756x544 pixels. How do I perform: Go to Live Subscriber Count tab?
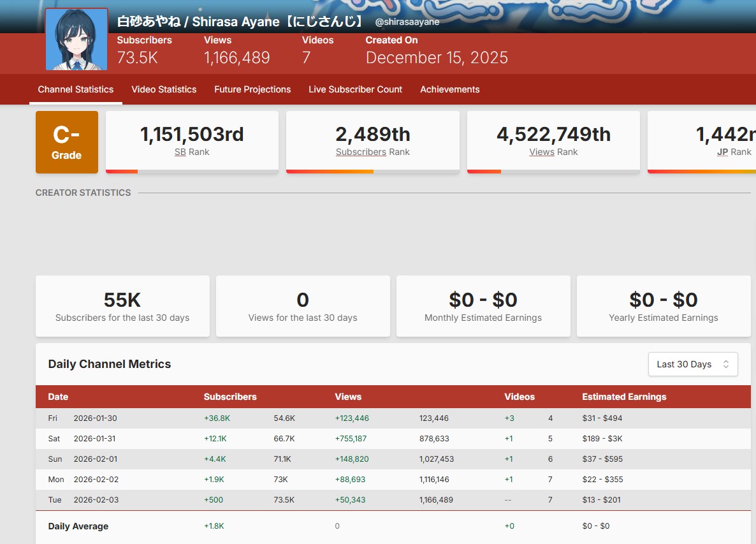(355, 89)
